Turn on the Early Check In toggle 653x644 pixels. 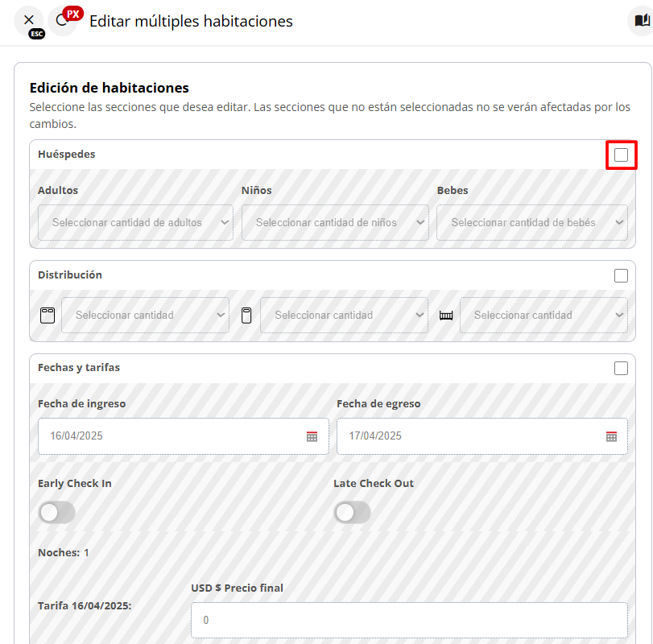[56, 512]
